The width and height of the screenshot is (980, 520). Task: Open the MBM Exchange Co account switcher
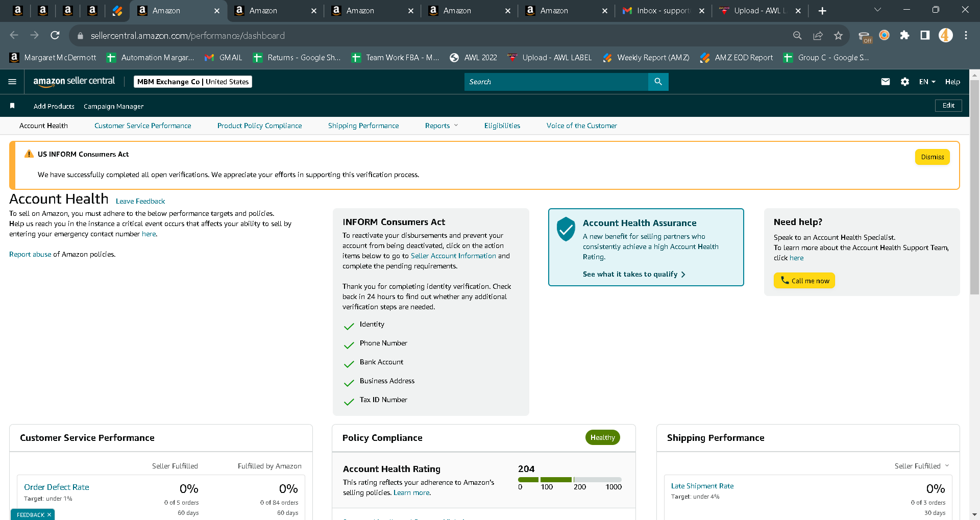pos(193,82)
